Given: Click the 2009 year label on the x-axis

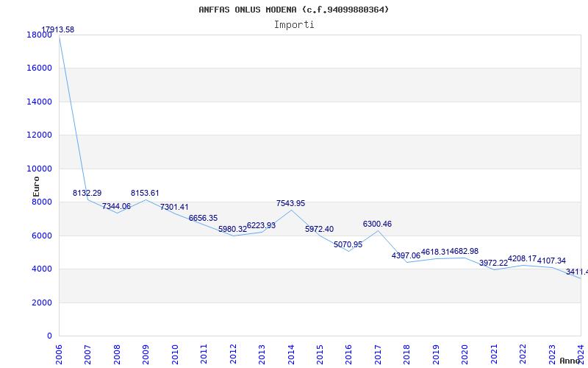Looking at the screenshot, I should coord(146,355).
